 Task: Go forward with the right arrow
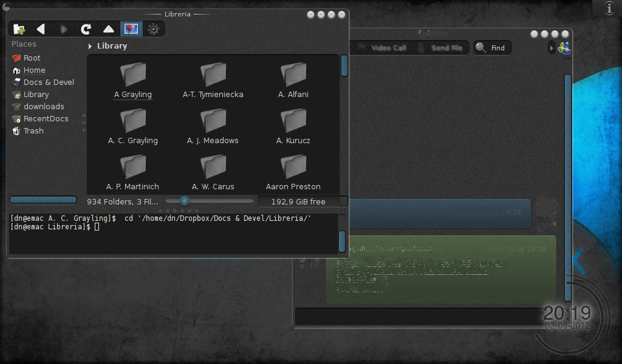coord(63,29)
